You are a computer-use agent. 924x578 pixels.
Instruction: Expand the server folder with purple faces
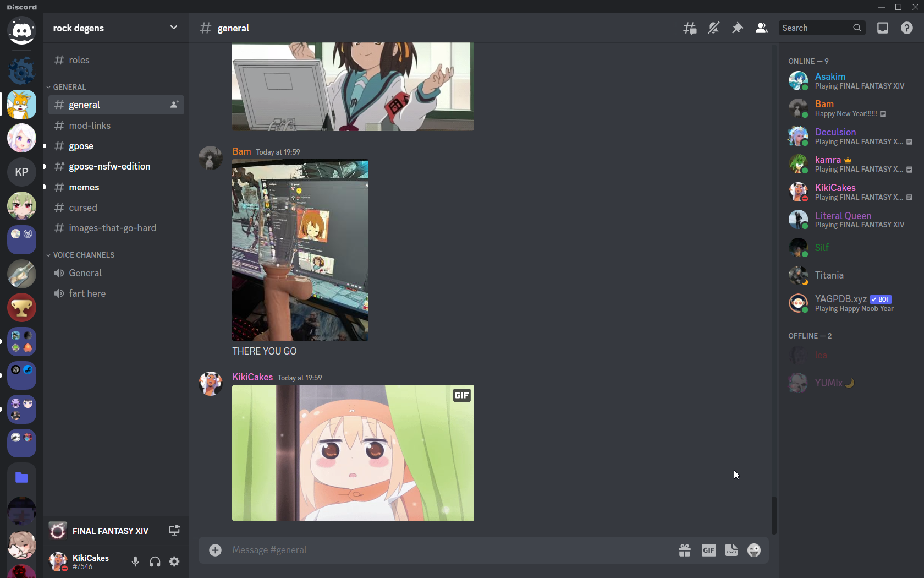(21, 409)
